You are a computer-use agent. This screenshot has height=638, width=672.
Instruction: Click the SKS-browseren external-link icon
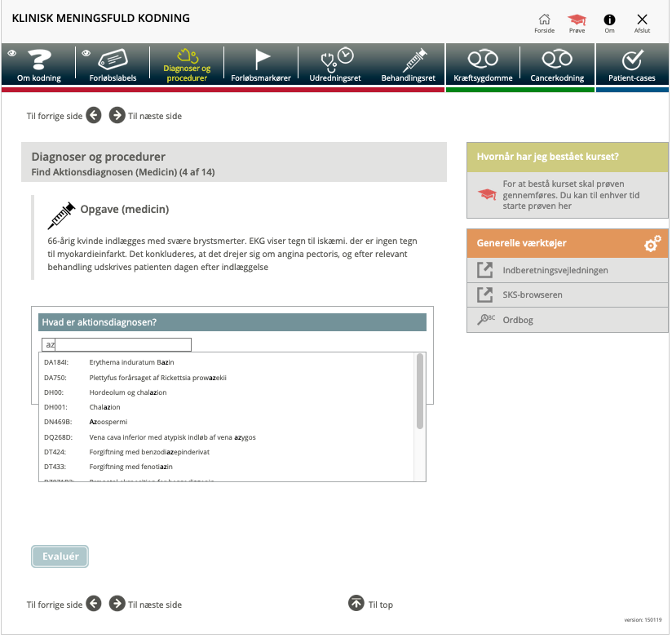[x=484, y=295]
